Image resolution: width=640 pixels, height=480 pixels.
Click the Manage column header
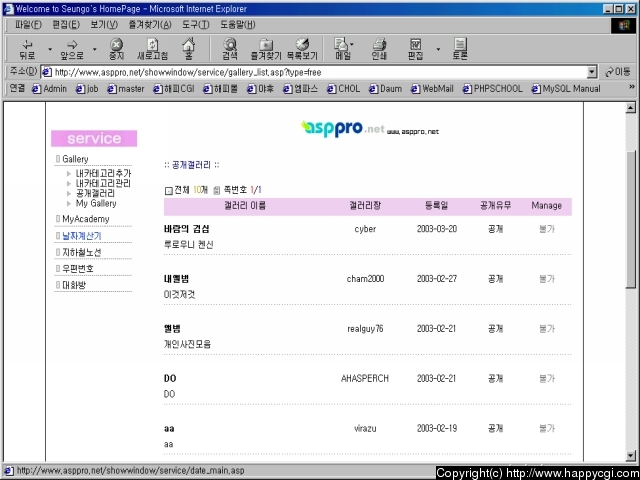(x=547, y=206)
